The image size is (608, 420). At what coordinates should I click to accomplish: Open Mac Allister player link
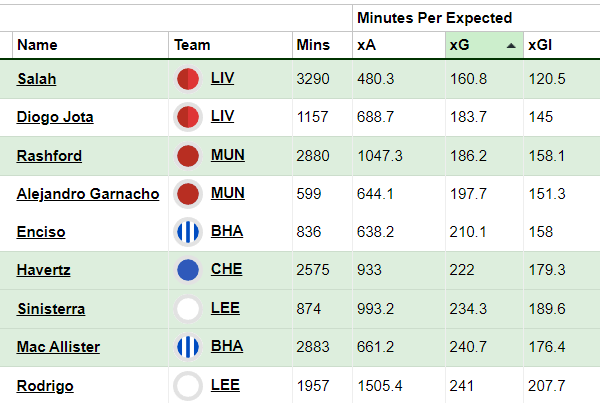[58, 346]
